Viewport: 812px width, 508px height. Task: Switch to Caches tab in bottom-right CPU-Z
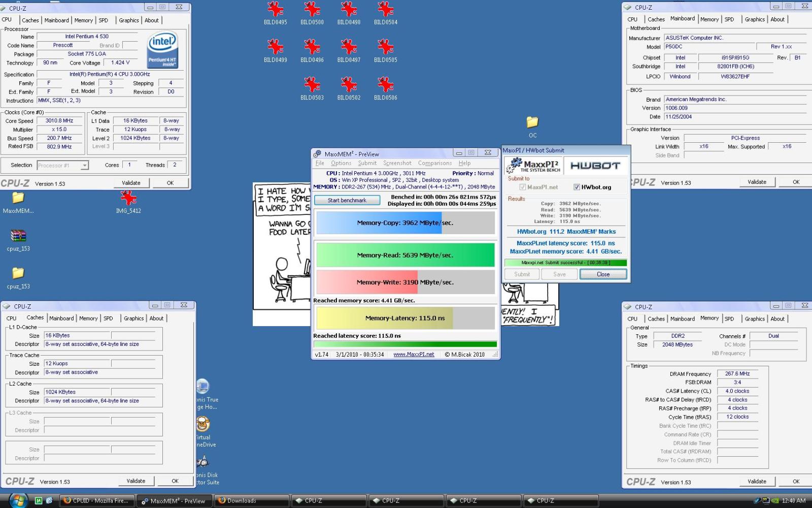(x=656, y=319)
